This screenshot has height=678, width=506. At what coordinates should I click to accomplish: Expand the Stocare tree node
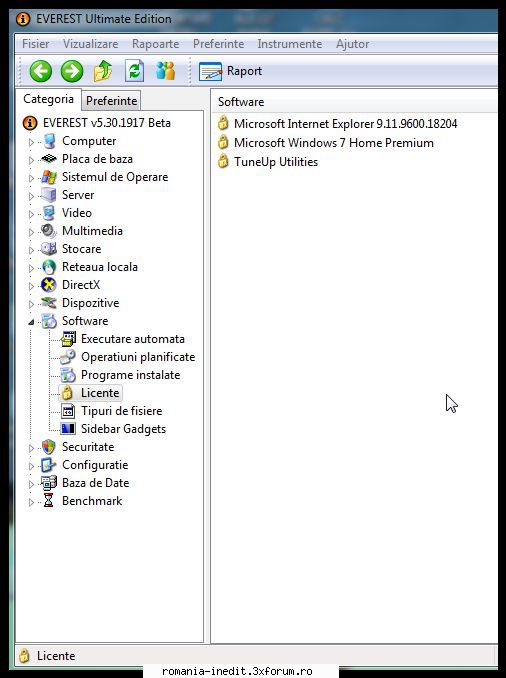coord(31,250)
